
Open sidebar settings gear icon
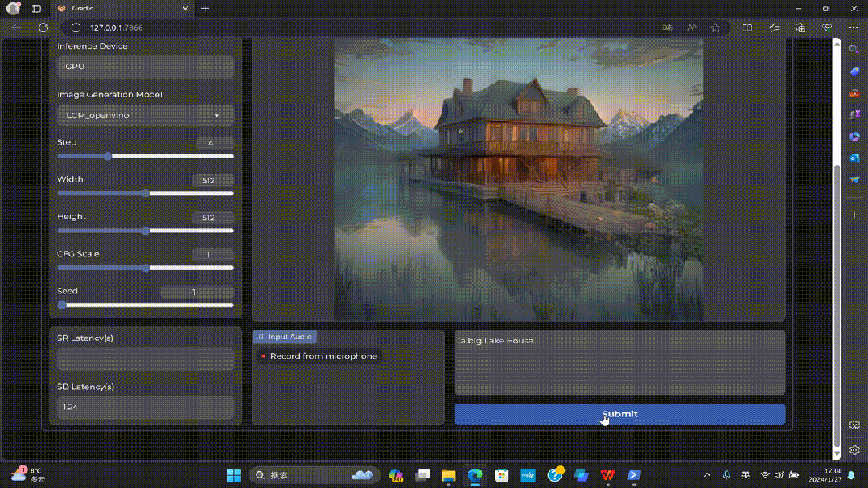[x=854, y=450]
